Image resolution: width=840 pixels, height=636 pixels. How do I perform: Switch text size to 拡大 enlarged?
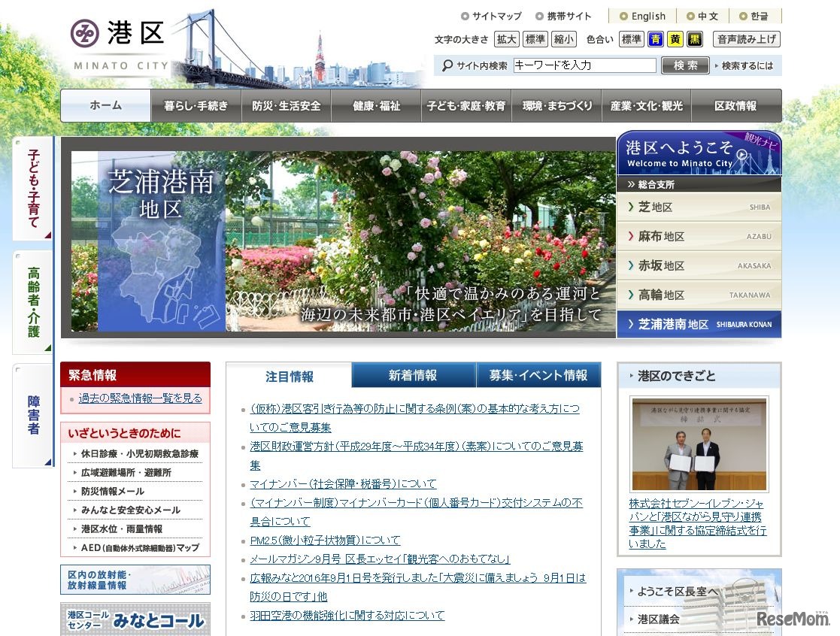[x=505, y=38]
